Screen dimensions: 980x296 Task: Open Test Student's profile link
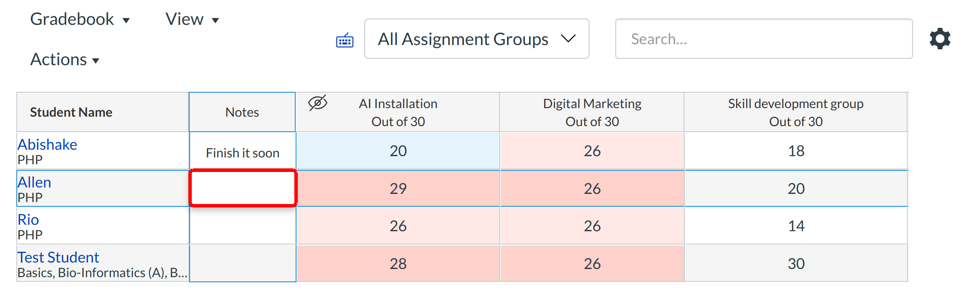click(58, 257)
